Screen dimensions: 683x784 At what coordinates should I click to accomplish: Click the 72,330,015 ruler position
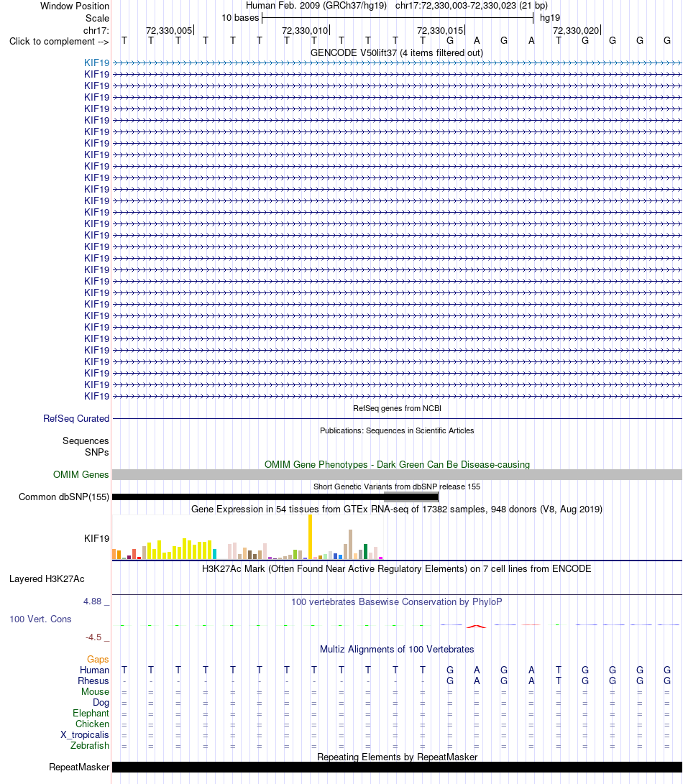point(440,30)
